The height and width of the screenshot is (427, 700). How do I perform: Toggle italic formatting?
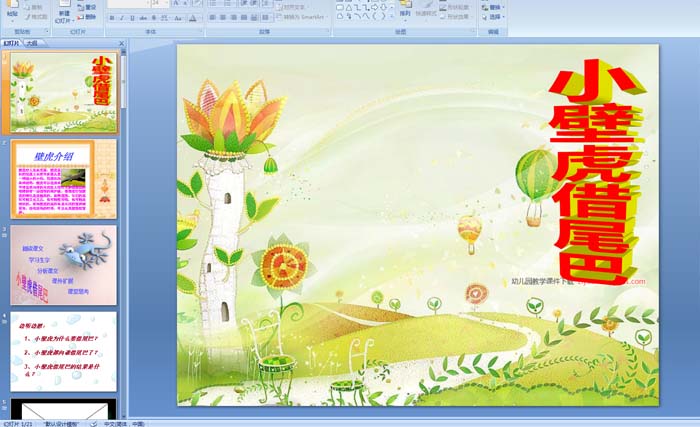click(x=120, y=18)
